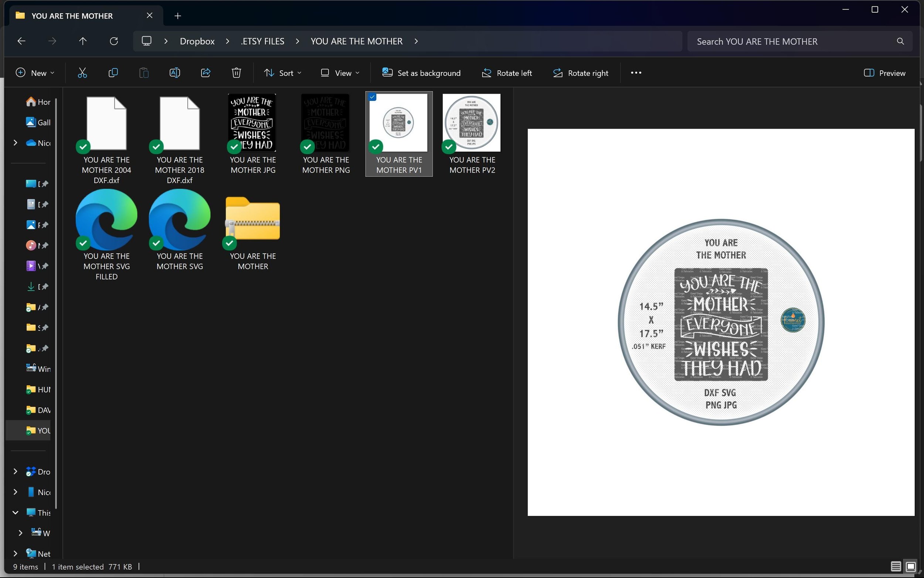Open Home in the navigation pane
This screenshot has width=924, height=578.
coord(38,102)
